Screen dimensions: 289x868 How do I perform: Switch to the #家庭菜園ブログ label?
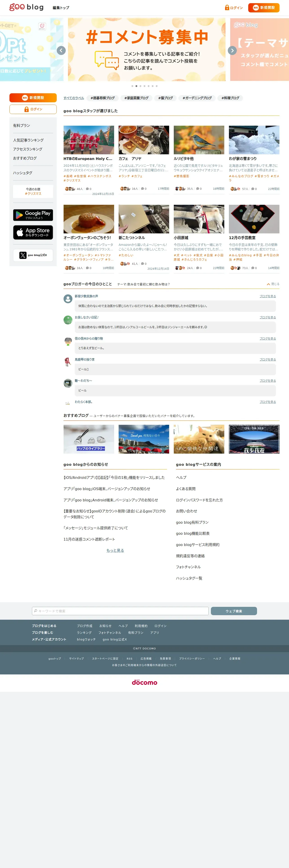tap(136, 98)
